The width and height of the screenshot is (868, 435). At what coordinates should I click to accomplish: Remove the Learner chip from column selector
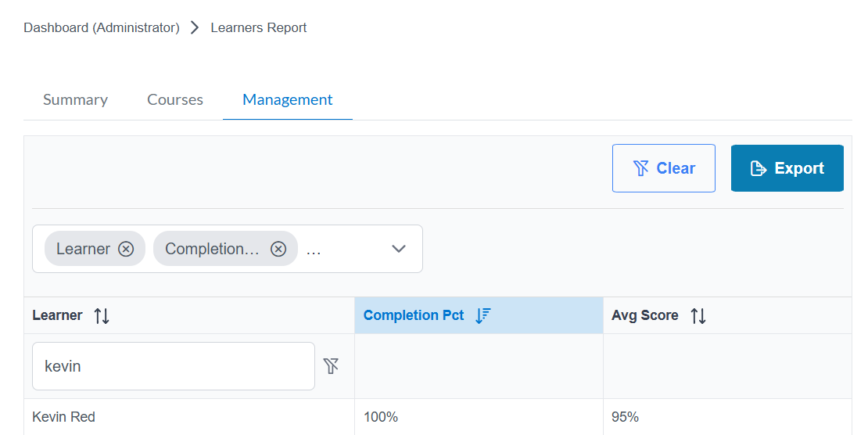(126, 249)
